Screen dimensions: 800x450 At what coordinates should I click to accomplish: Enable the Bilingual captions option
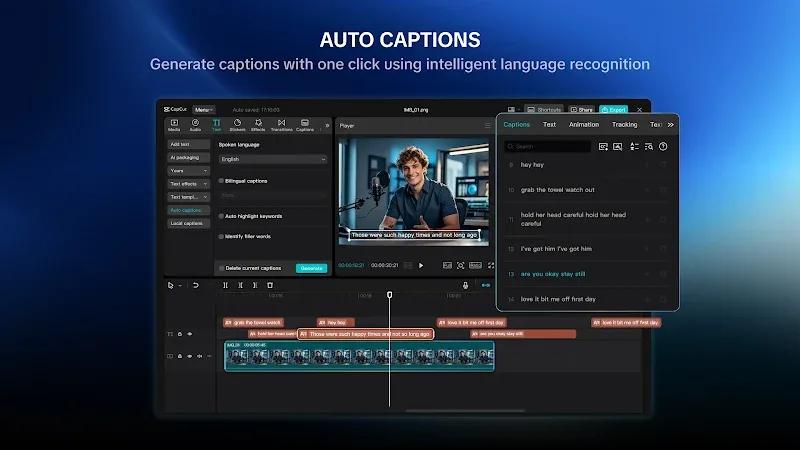click(221, 181)
